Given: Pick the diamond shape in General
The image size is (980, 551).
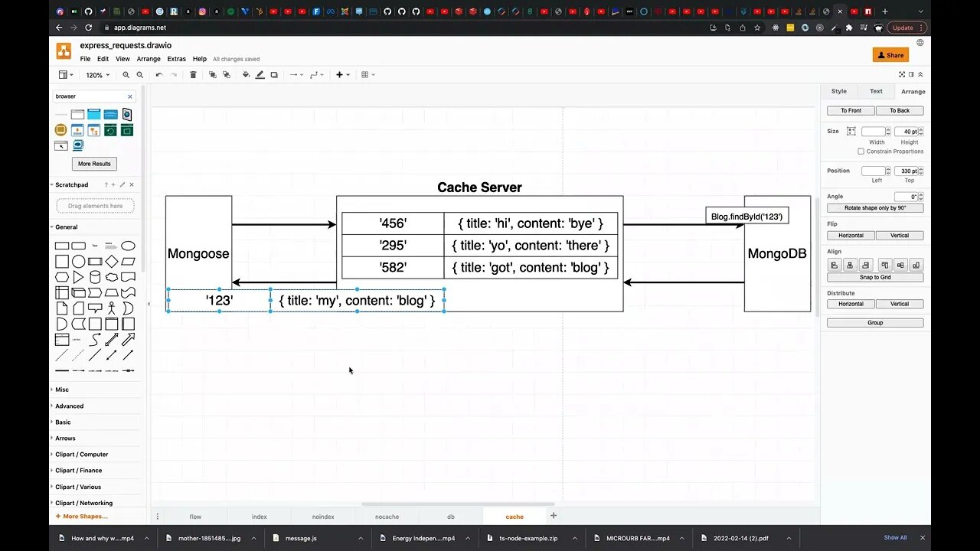Looking at the screenshot, I should tap(111, 261).
